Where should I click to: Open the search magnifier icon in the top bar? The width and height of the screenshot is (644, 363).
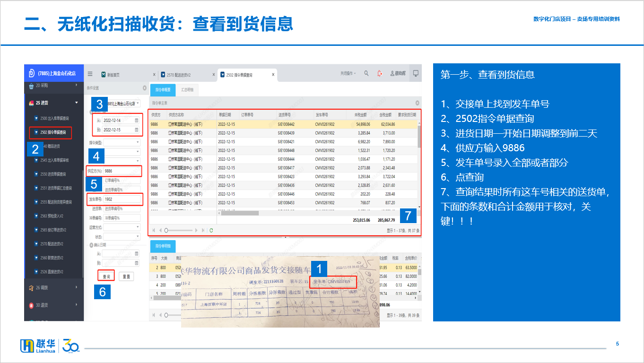[366, 74]
